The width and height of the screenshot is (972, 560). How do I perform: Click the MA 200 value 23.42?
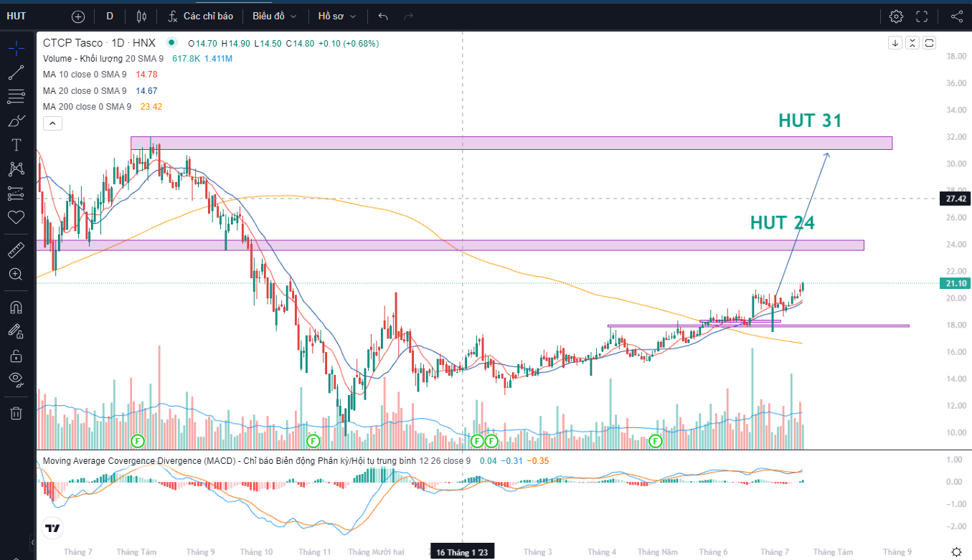pos(151,107)
